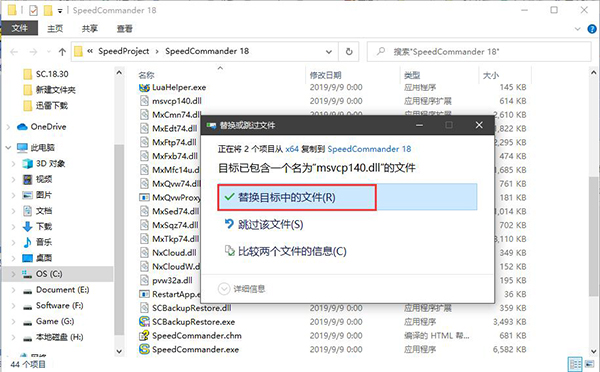Switch to the Share ribbon tab
This screenshot has width=600, height=372.
click(90, 28)
